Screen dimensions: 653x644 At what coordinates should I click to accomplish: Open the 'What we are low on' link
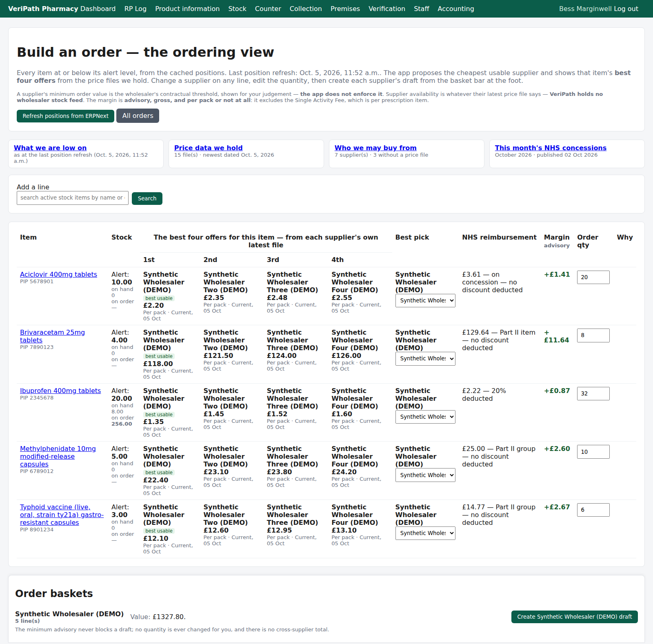50,148
